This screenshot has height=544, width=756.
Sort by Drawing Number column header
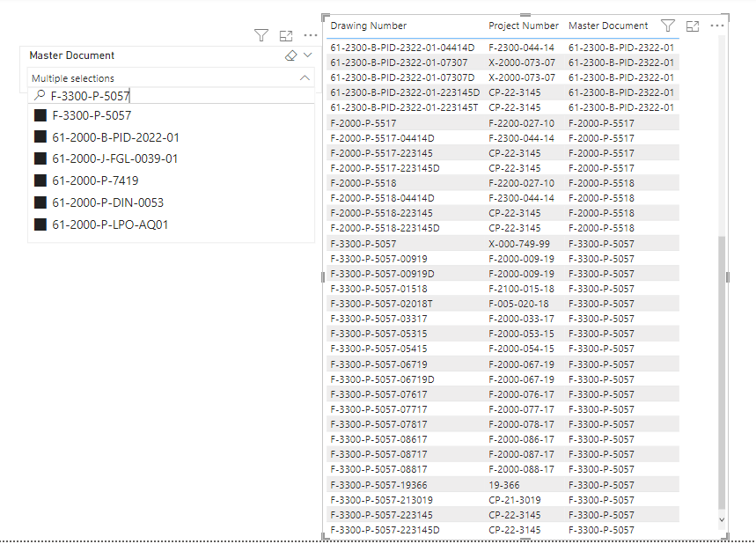369,26
